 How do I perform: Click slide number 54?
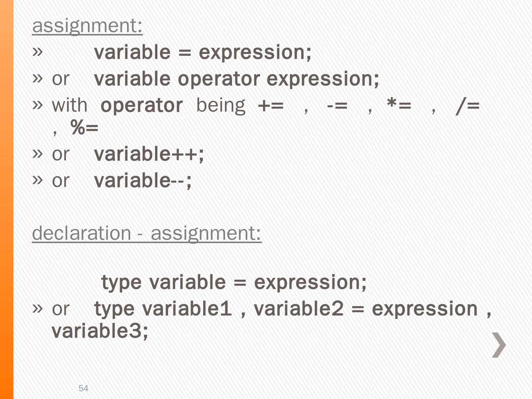tap(83, 388)
